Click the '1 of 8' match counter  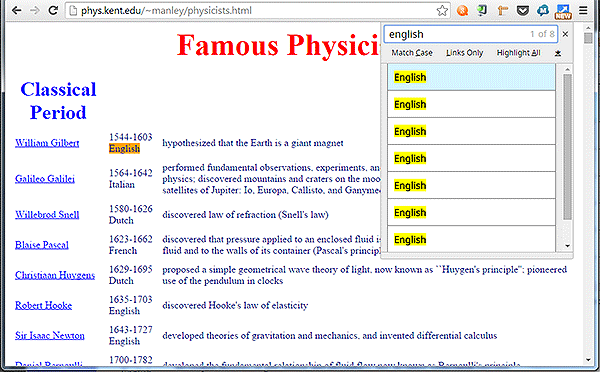tap(542, 34)
